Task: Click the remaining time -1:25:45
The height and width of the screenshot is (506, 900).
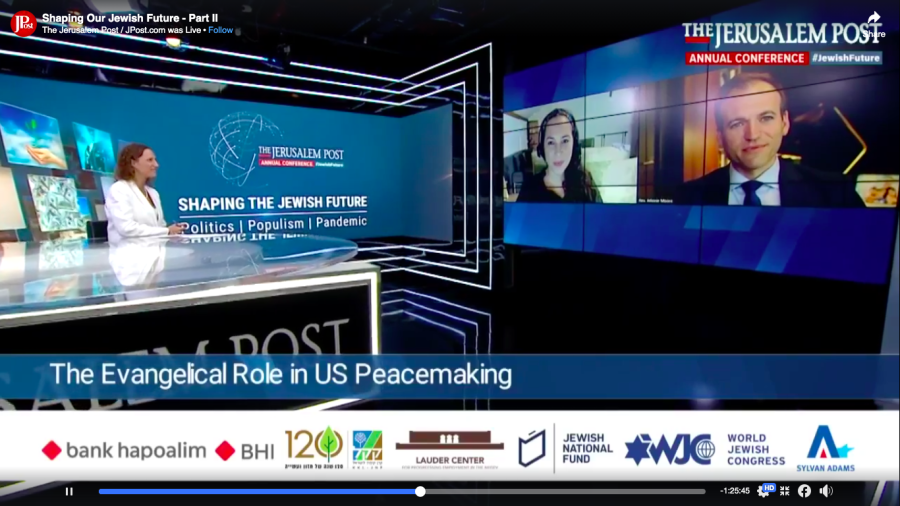Action: pos(735,491)
